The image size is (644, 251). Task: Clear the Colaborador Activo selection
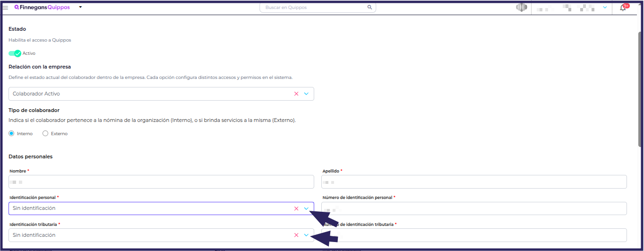point(296,94)
